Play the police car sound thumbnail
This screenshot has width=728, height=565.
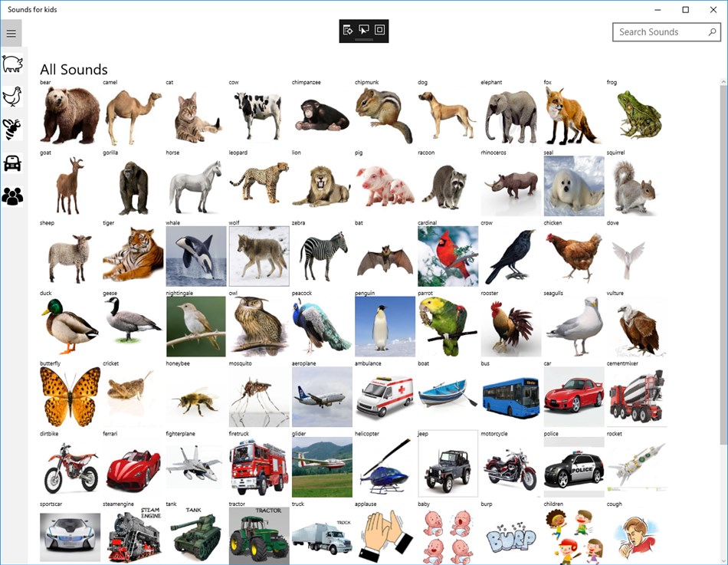[574, 467]
